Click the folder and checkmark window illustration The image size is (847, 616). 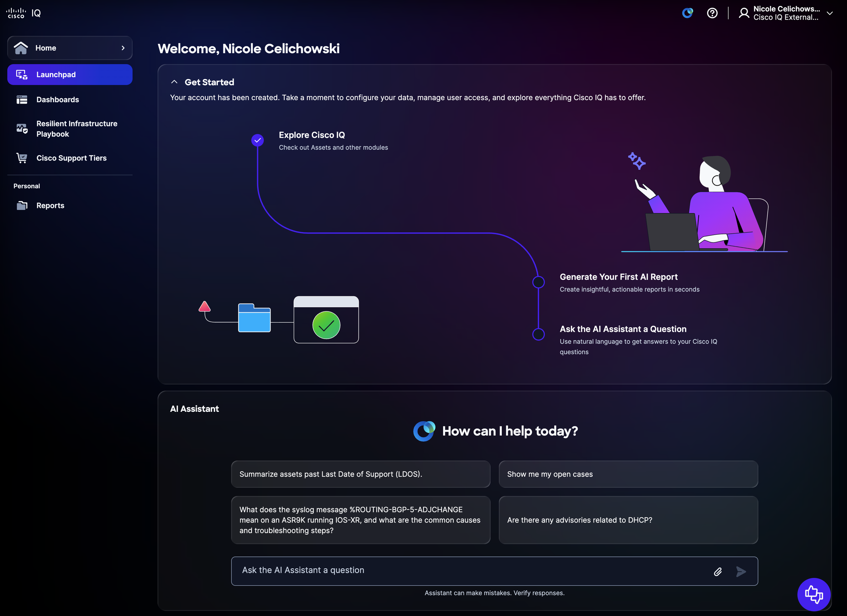coord(279,320)
